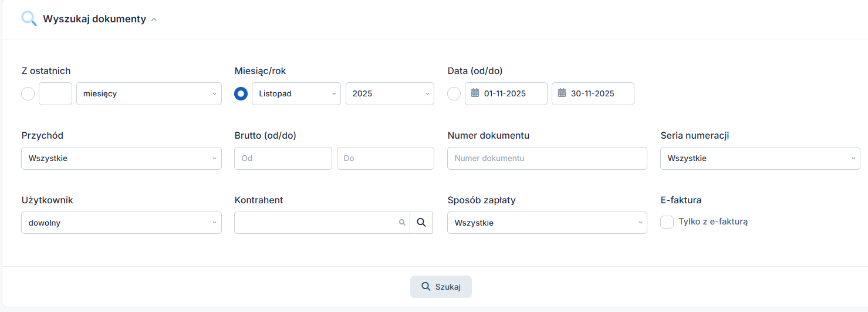The width and height of the screenshot is (868, 312).
Task: Open the miesięcy period unit dropdown
Action: 148,94
